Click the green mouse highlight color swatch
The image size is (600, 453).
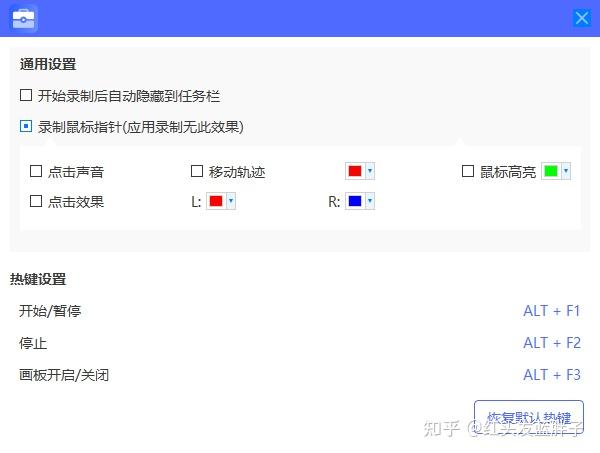(x=550, y=171)
